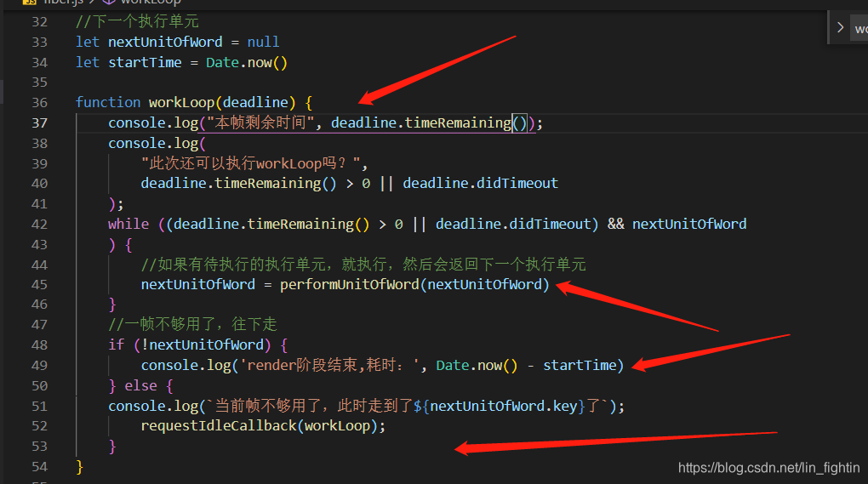Click the string "此次还可以执行workLoop吗？" on line 39
The image size is (868, 484).
pos(250,163)
